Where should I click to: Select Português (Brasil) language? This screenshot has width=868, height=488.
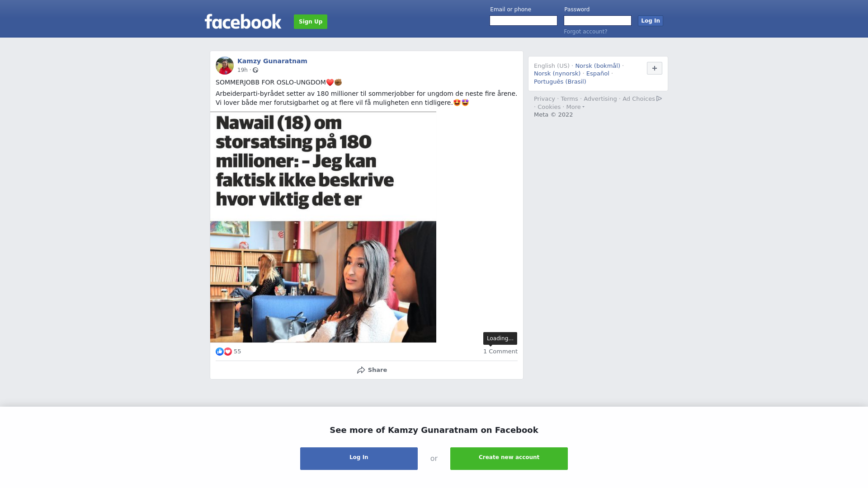coord(560,82)
